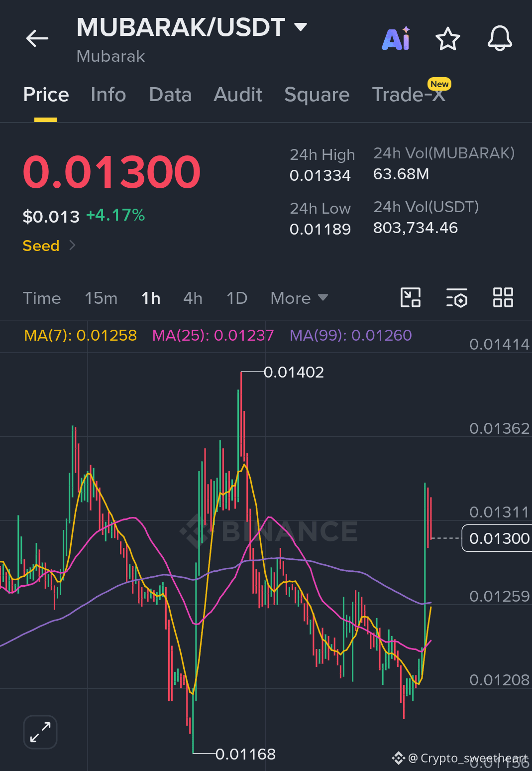Viewport: 532px width, 771px height.
Task: Select the 4h chart interval
Action: 193,298
